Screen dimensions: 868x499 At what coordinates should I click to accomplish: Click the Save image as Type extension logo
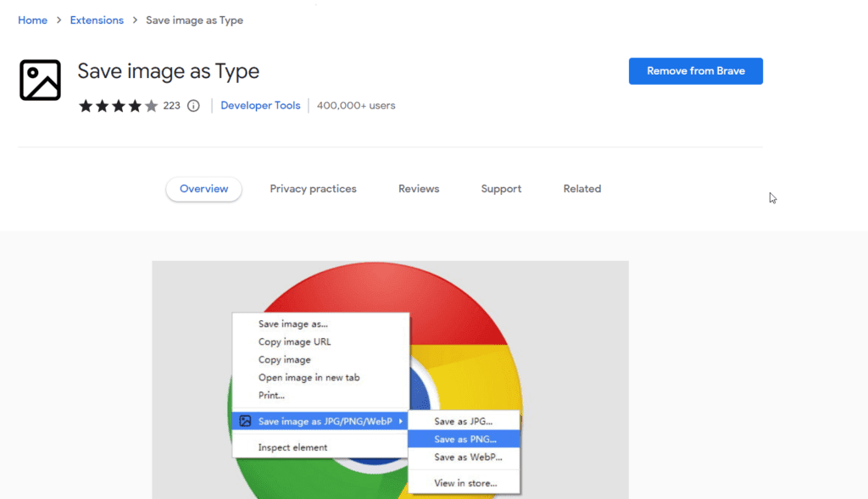coord(40,80)
